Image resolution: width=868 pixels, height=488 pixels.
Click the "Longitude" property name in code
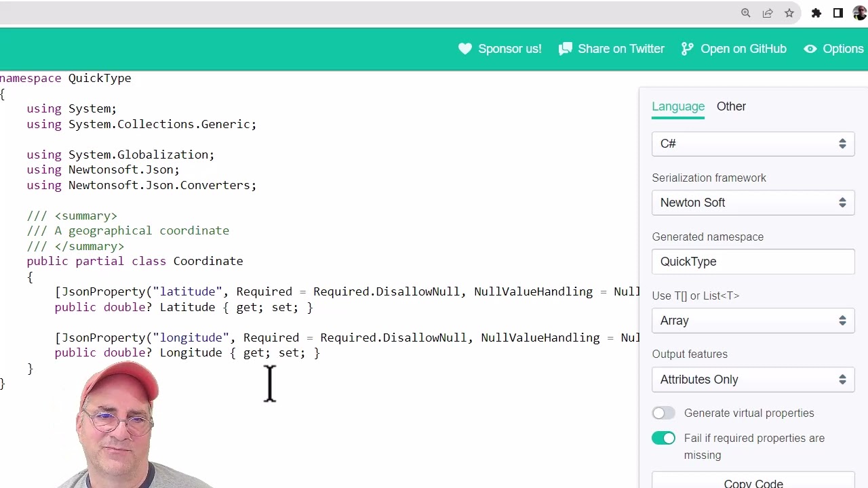pos(191,352)
